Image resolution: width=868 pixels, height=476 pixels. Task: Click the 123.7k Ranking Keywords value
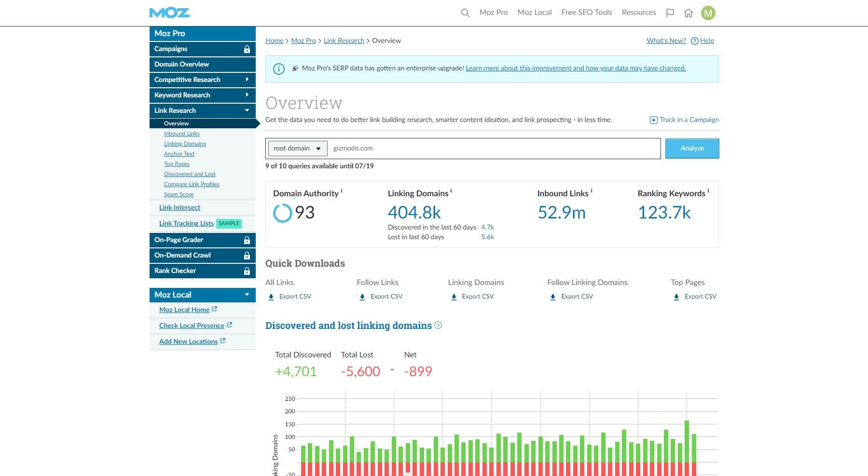point(664,213)
